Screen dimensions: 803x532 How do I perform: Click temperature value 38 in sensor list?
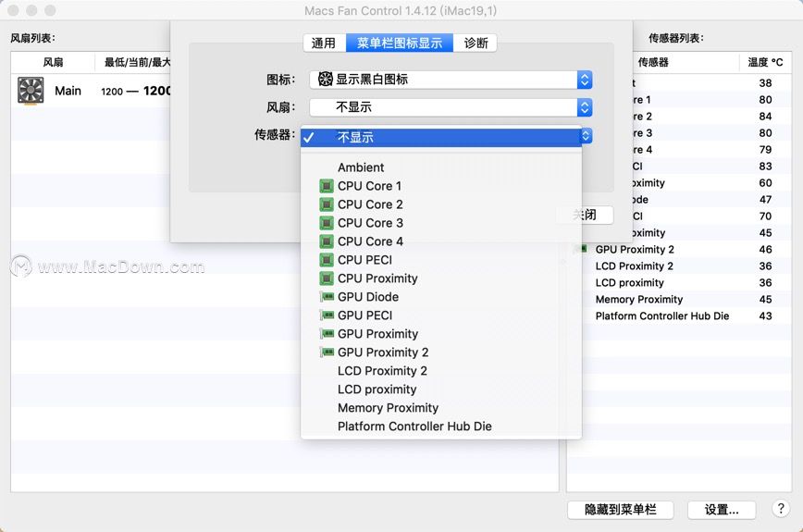tap(766, 83)
